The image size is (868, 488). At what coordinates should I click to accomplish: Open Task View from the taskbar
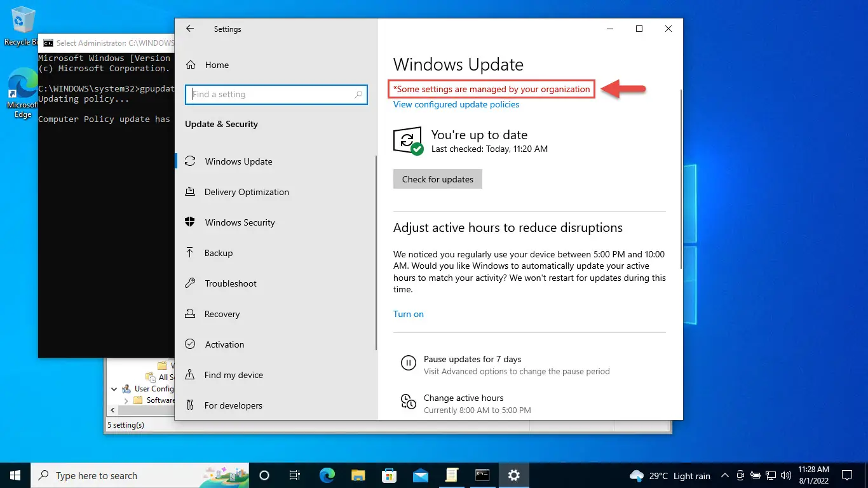[x=295, y=475]
